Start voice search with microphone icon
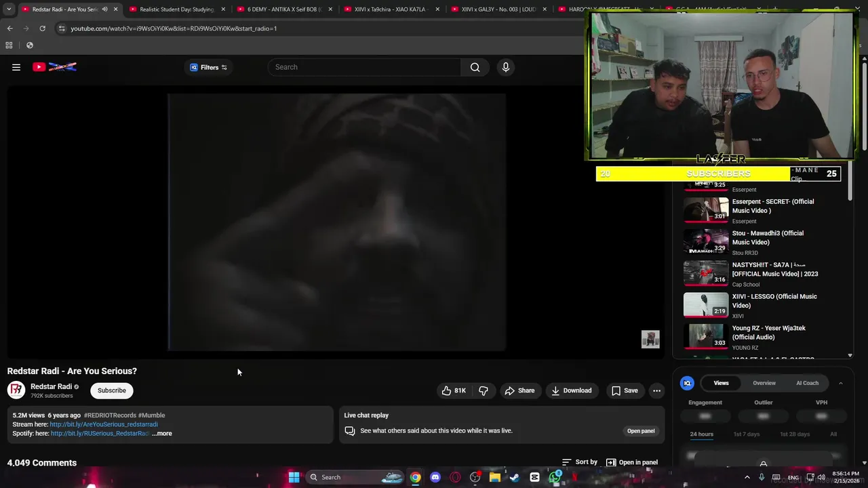 pyautogui.click(x=505, y=67)
